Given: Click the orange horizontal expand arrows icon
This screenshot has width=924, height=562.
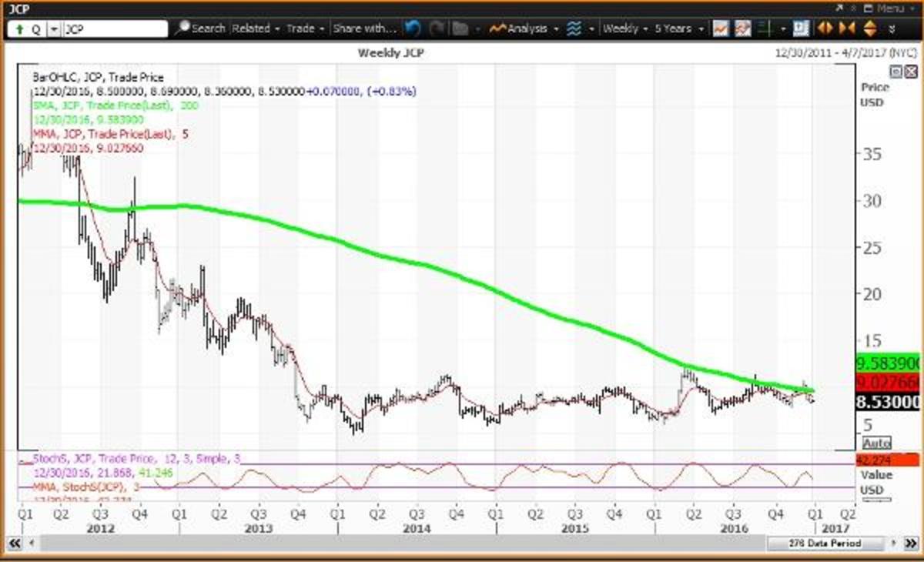Looking at the screenshot, I should [825, 29].
